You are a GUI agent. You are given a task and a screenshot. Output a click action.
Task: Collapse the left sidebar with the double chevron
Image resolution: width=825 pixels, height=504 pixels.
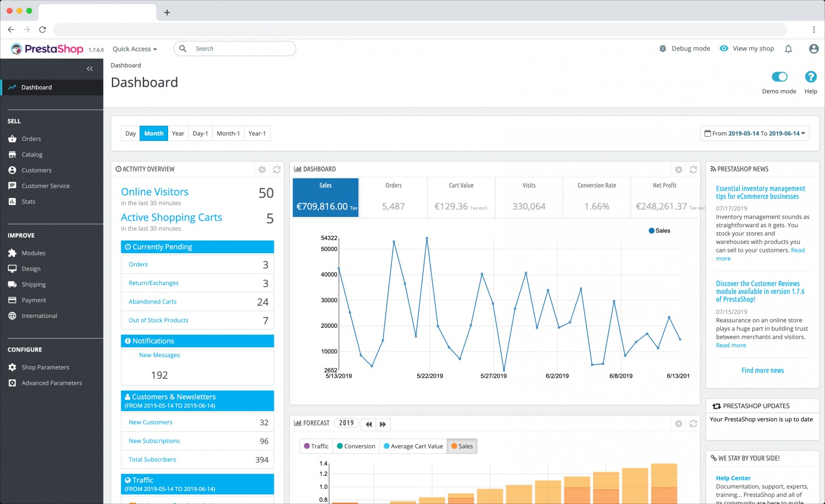tap(90, 69)
